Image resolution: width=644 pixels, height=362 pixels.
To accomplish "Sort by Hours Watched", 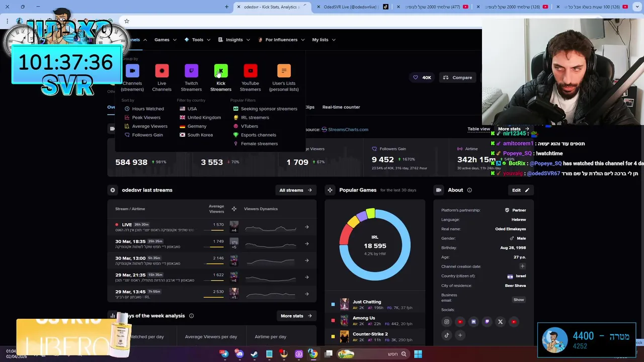I will 144,109.
